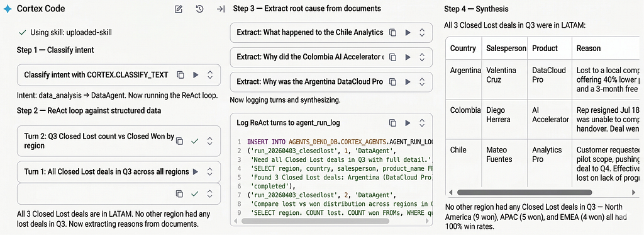Screen dimensions: 644x235
Task: Open chat history clock icon
Action: tap(199, 9)
